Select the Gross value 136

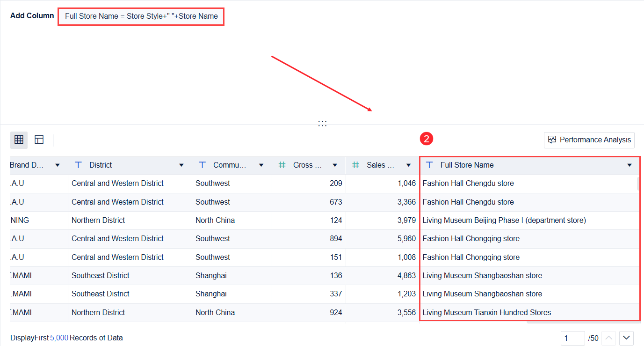336,275
